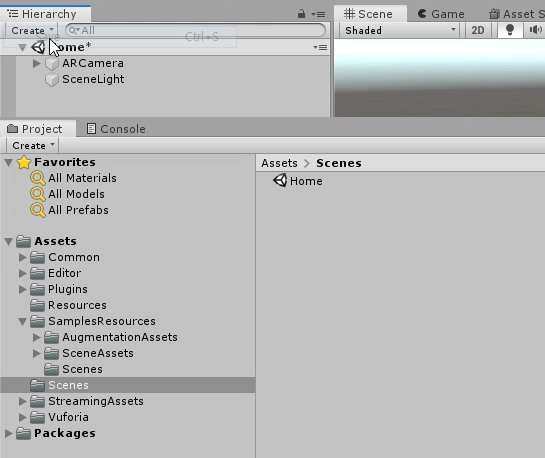Viewport: 545px width, 458px height.
Task: Click the highlighted Scenes folder icon
Action: 37,385
